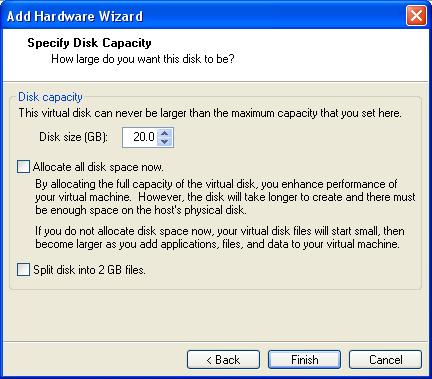Close the Add Hardware Wizard window
Screen dimensions: 432x379
pyautogui.click(x=416, y=15)
